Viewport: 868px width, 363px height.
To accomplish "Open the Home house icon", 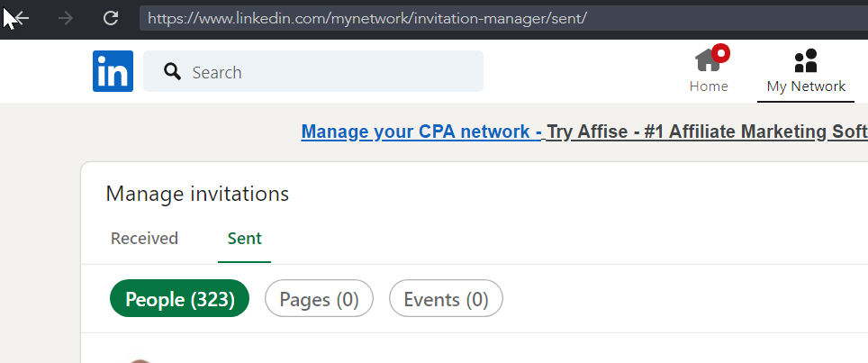I will point(707,62).
